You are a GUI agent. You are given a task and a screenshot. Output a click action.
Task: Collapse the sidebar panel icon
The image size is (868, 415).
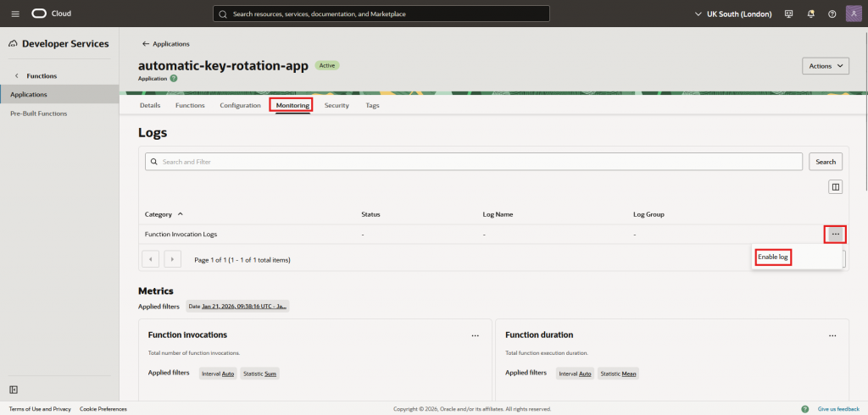pyautogui.click(x=14, y=389)
